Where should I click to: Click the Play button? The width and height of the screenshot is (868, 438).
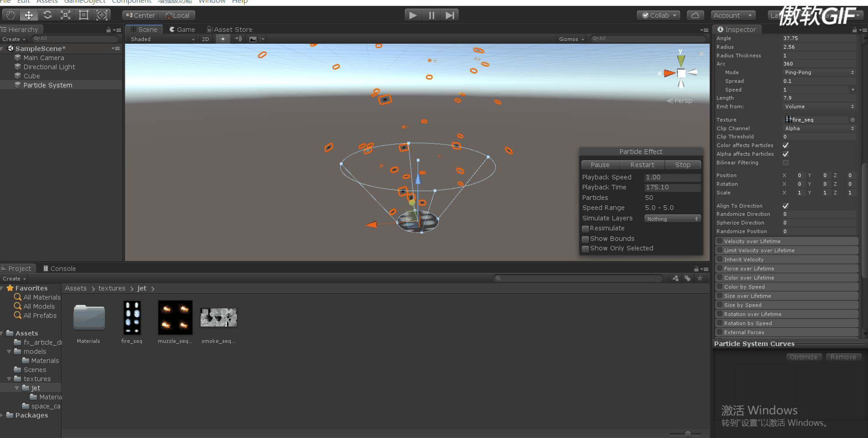[x=413, y=15]
